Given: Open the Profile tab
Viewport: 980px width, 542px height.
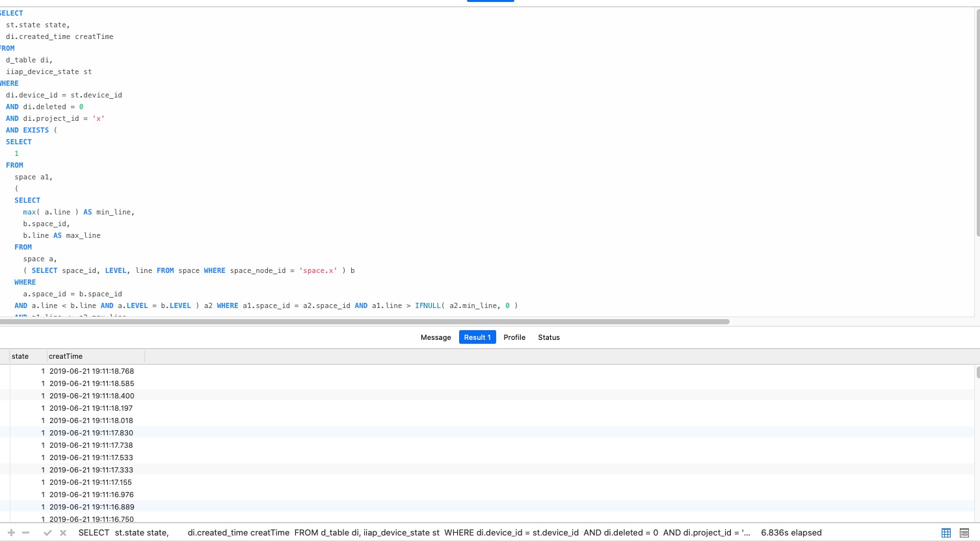Looking at the screenshot, I should 514,337.
